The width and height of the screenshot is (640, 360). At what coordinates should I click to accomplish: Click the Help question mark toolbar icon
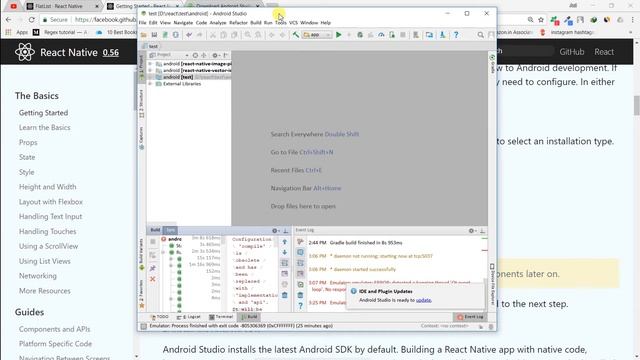456,35
